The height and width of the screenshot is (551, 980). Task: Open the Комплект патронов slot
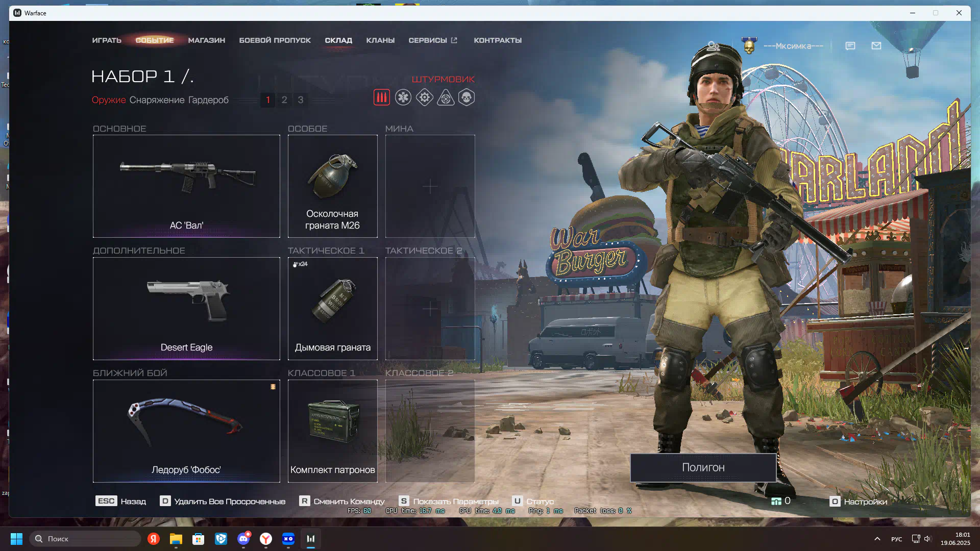pos(333,431)
